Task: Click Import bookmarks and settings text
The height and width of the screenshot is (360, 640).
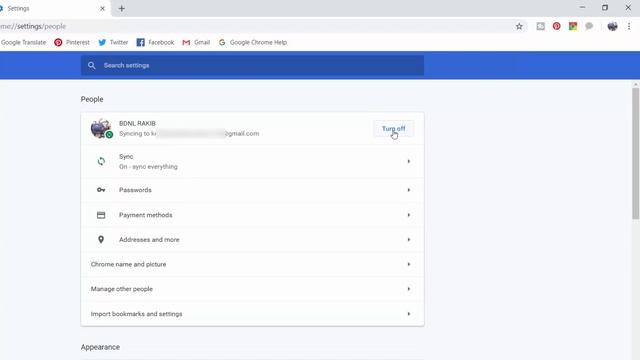Action: pyautogui.click(x=136, y=314)
